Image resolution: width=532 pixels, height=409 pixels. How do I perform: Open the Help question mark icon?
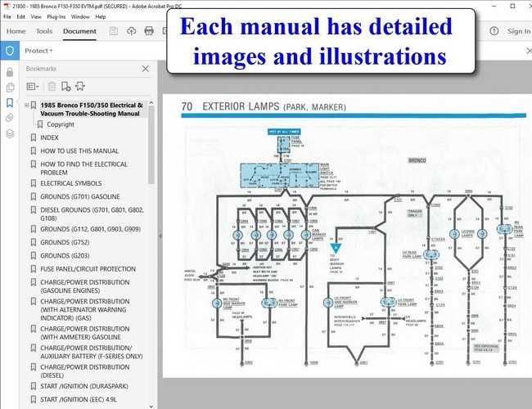(494, 31)
